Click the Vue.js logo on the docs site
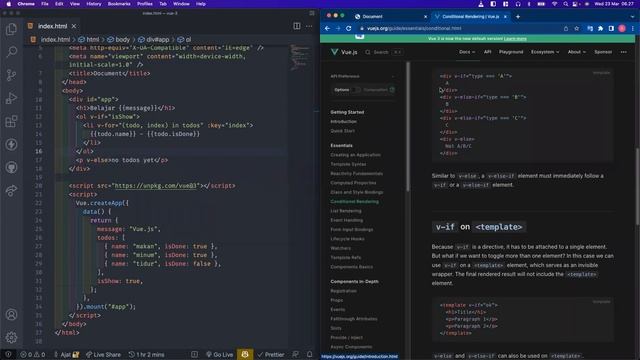The height and width of the screenshot is (360, 640). point(344,52)
